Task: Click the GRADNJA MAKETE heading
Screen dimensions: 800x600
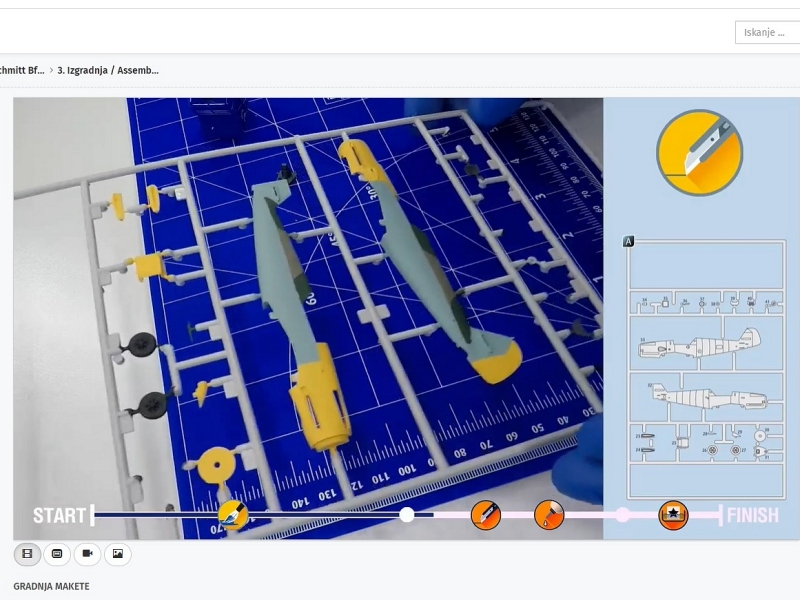Action: pos(51,586)
